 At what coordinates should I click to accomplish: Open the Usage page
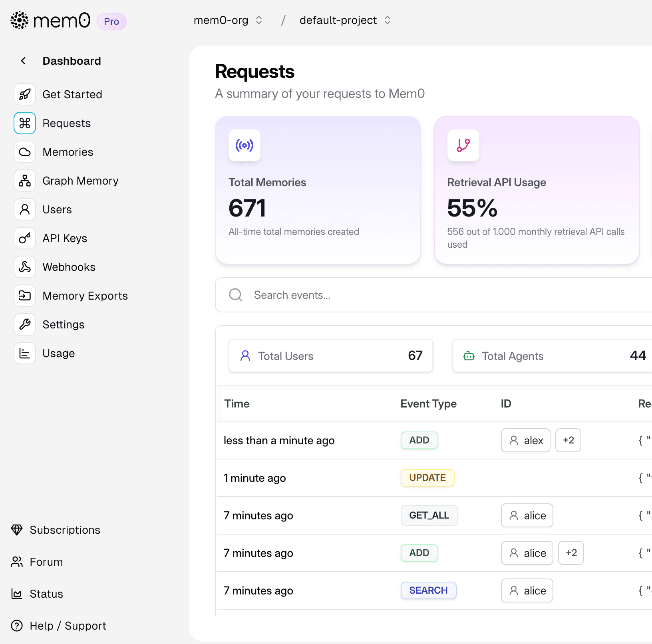[x=59, y=353]
